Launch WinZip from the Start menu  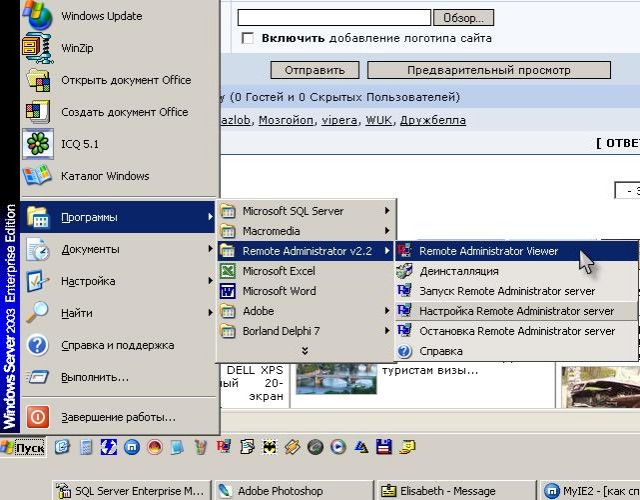point(118,48)
